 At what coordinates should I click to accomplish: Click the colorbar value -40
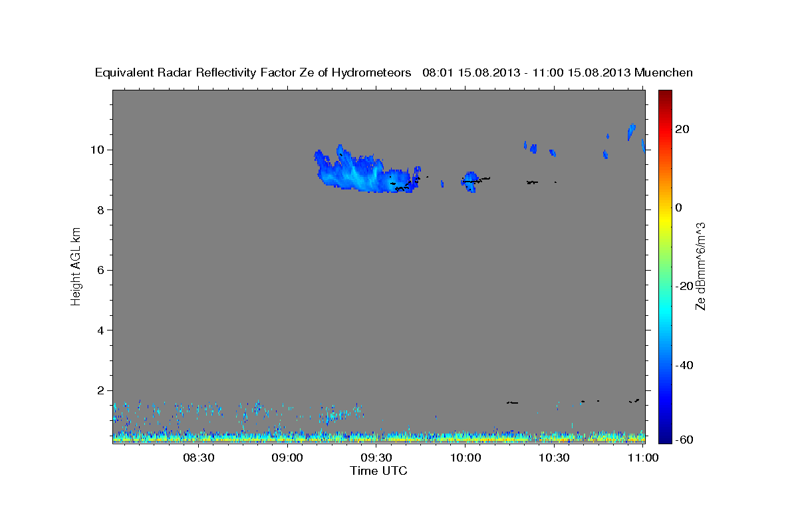(x=684, y=365)
